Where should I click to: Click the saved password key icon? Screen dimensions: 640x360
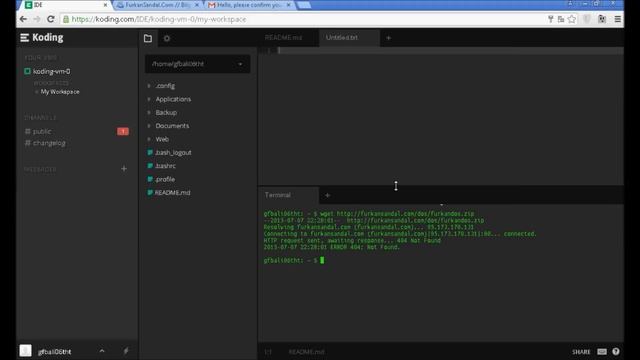[x=550, y=19]
